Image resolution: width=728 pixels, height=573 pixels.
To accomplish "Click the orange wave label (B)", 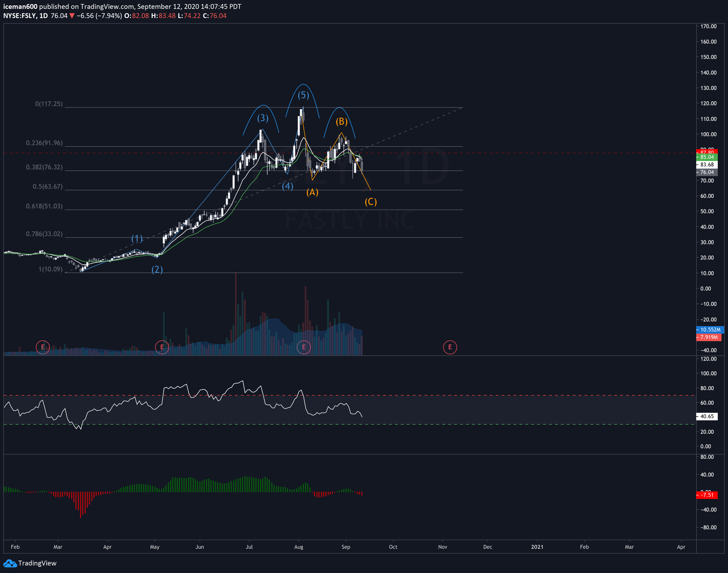I will (342, 121).
